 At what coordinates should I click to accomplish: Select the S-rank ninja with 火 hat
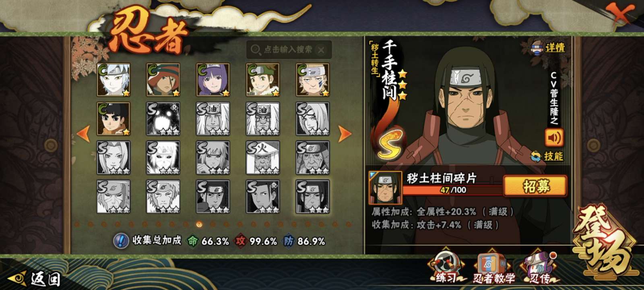[x=263, y=158]
